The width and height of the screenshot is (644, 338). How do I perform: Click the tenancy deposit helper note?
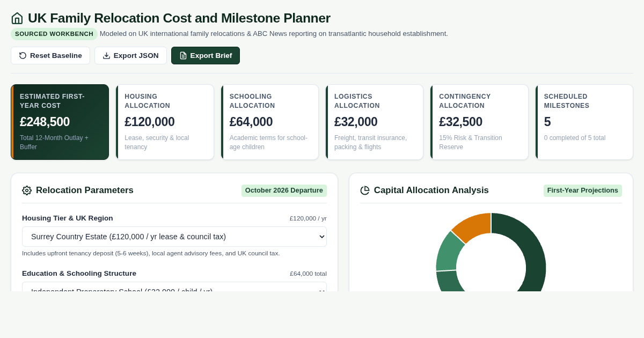pyautogui.click(x=151, y=253)
